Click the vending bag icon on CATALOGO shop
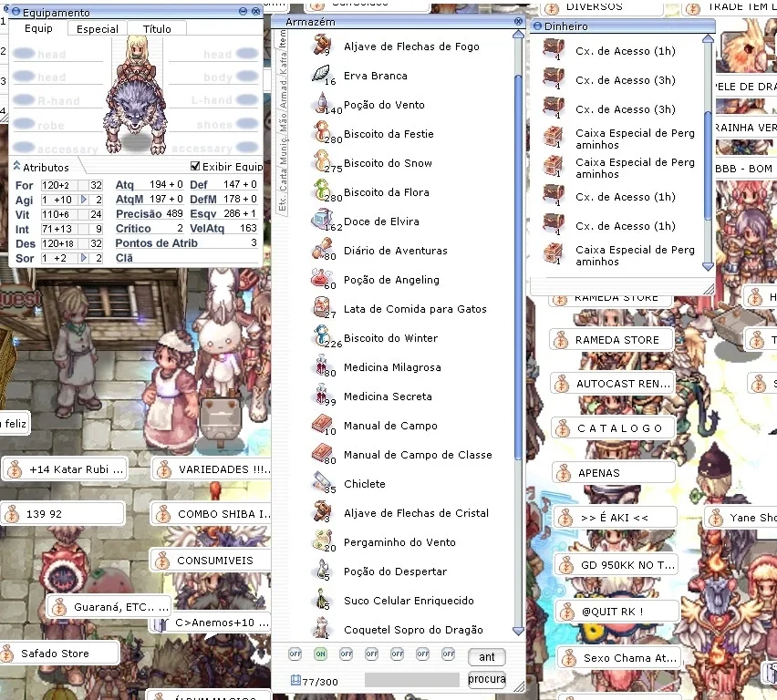 coord(563,428)
